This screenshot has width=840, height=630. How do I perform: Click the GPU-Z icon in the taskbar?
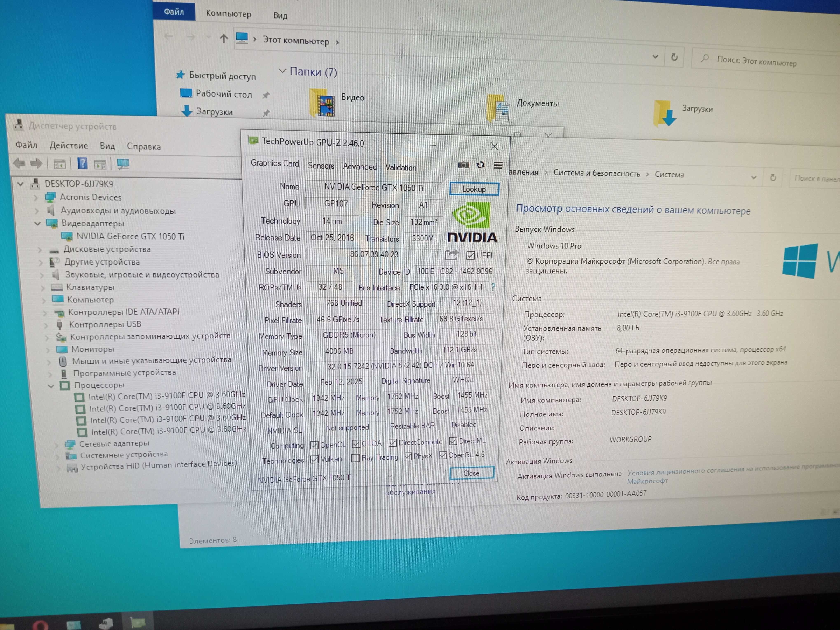tap(138, 622)
